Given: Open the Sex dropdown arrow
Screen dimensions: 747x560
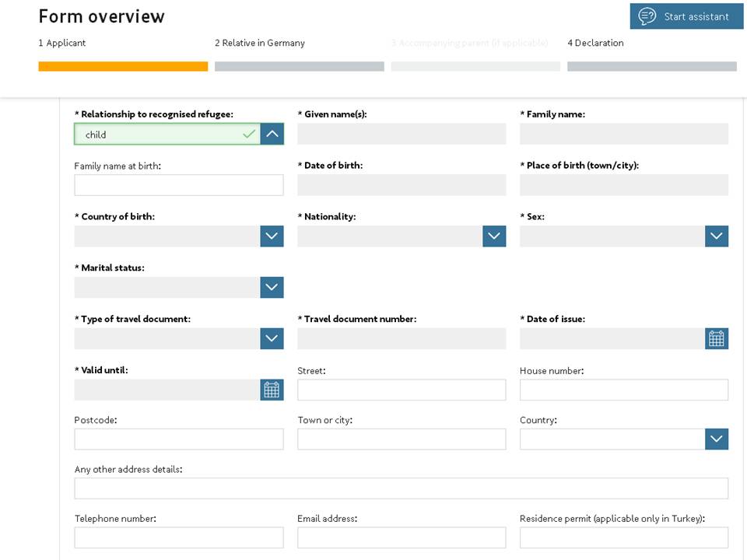Looking at the screenshot, I should [x=715, y=236].
